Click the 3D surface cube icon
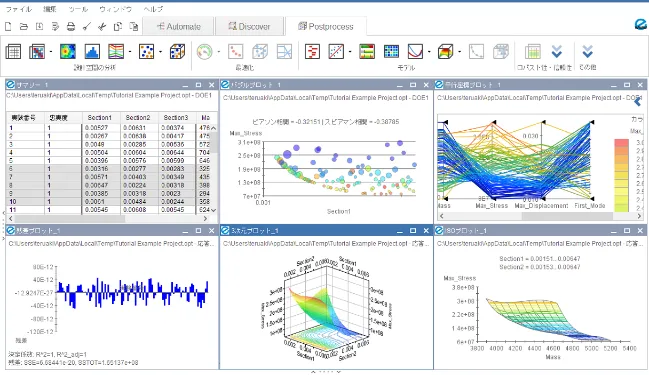 [x=446, y=52]
